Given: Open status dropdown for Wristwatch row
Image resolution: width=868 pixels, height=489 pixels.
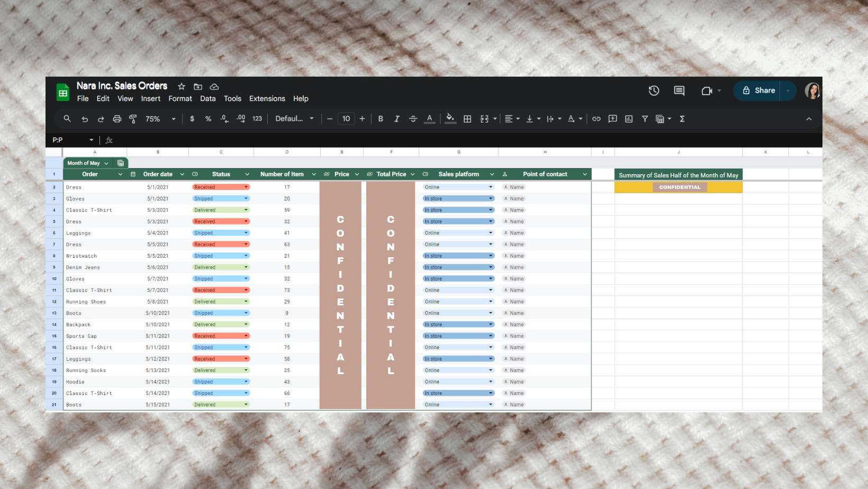Looking at the screenshot, I should [246, 256].
